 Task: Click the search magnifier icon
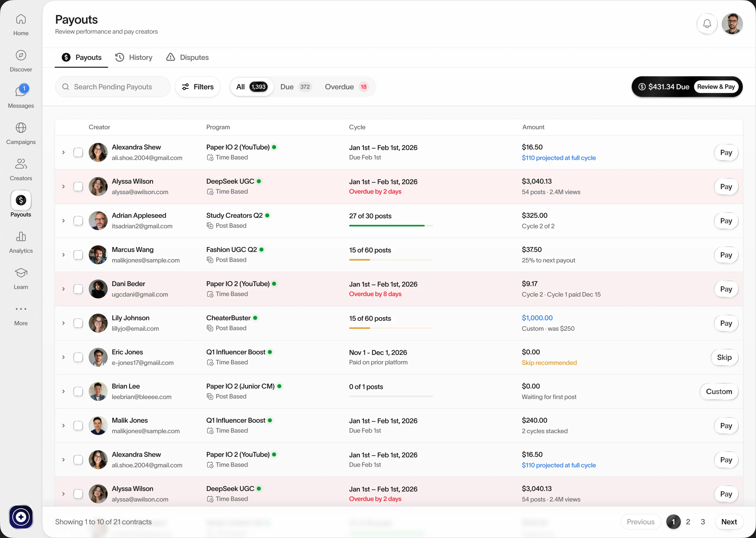tap(66, 87)
